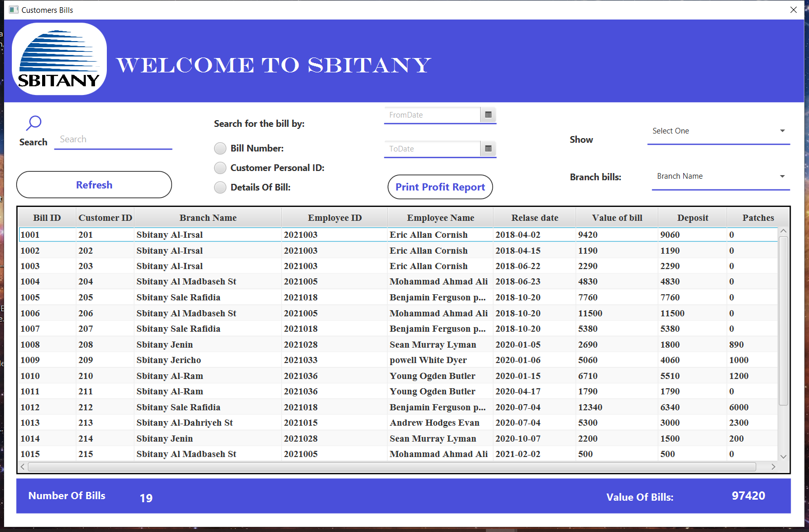
Task: Click the vertical scrollbar down arrow
Action: coord(783,457)
